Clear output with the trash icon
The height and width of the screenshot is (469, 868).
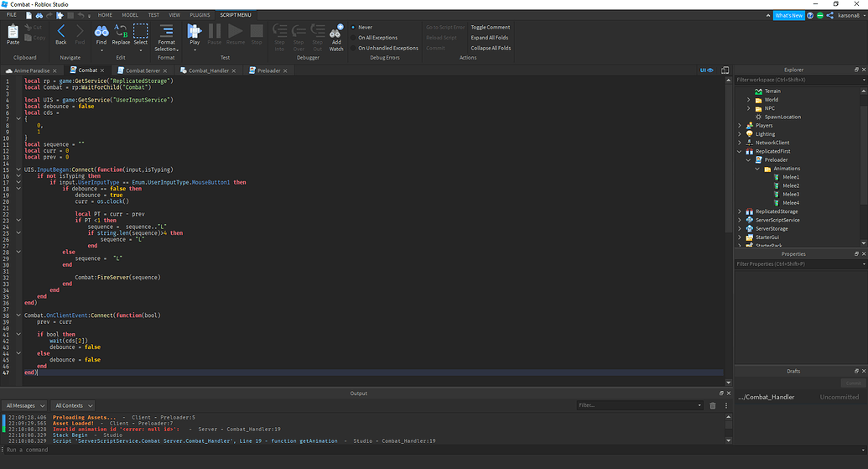tap(713, 405)
